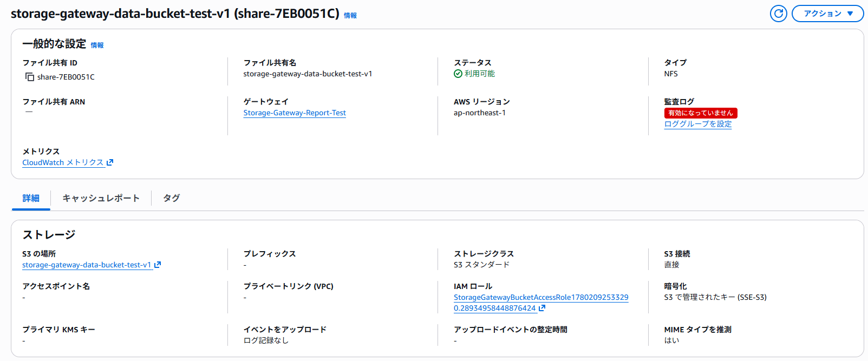This screenshot has height=361, width=868.
Task: Click the 有効になっていません red badge
Action: pos(701,113)
